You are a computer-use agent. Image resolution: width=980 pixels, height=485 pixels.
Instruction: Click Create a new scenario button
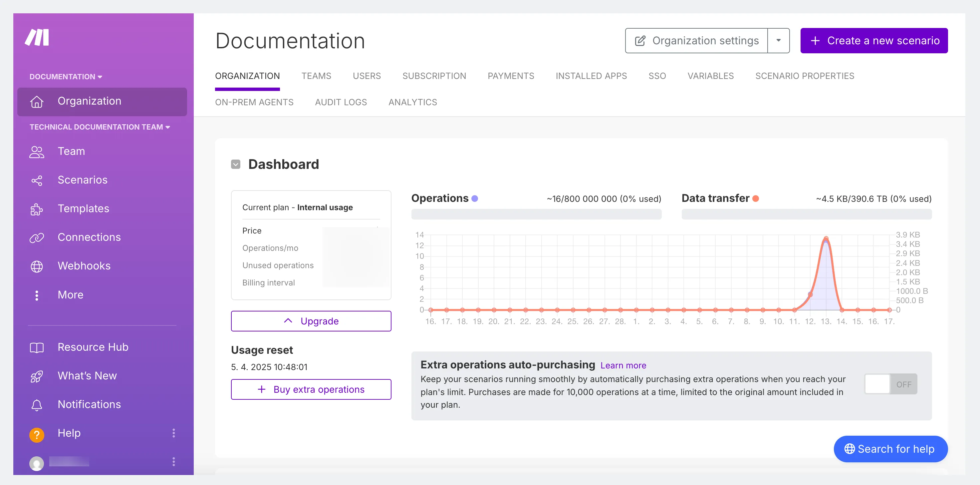point(873,40)
